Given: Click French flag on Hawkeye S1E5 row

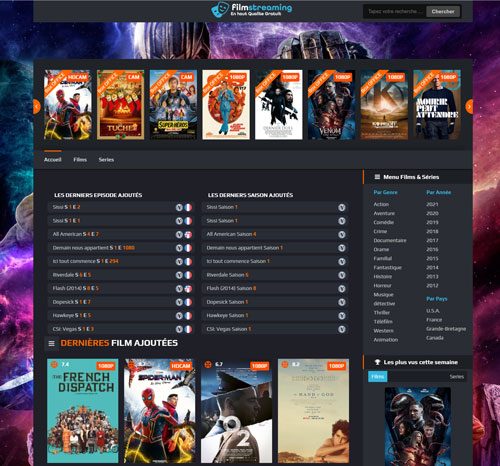Looking at the screenshot, I should point(188,315).
